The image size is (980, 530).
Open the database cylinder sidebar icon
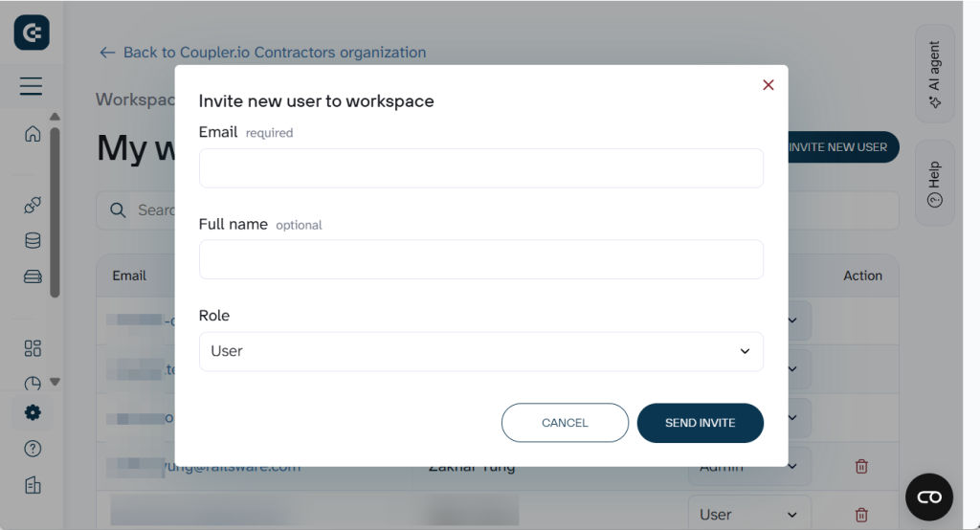tap(33, 240)
